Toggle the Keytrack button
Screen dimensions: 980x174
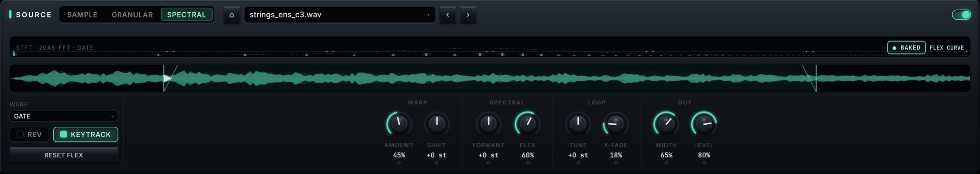coord(86,134)
